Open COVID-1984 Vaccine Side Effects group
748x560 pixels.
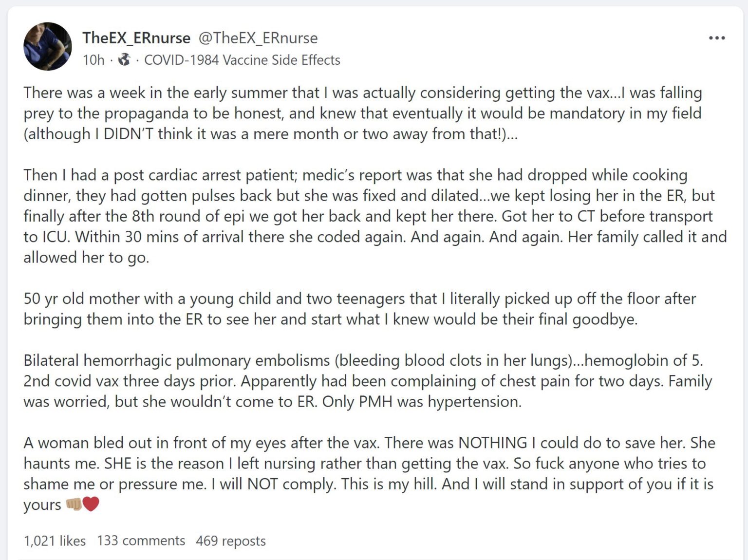[242, 60]
